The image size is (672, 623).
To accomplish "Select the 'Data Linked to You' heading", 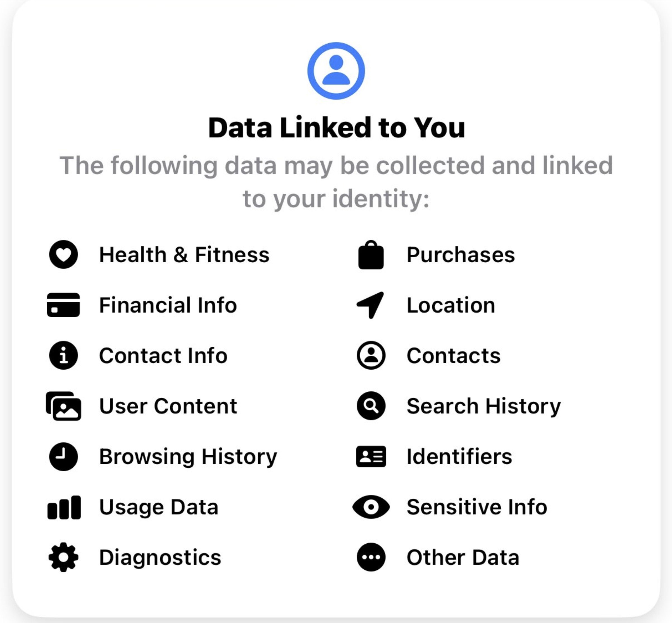I will [336, 128].
